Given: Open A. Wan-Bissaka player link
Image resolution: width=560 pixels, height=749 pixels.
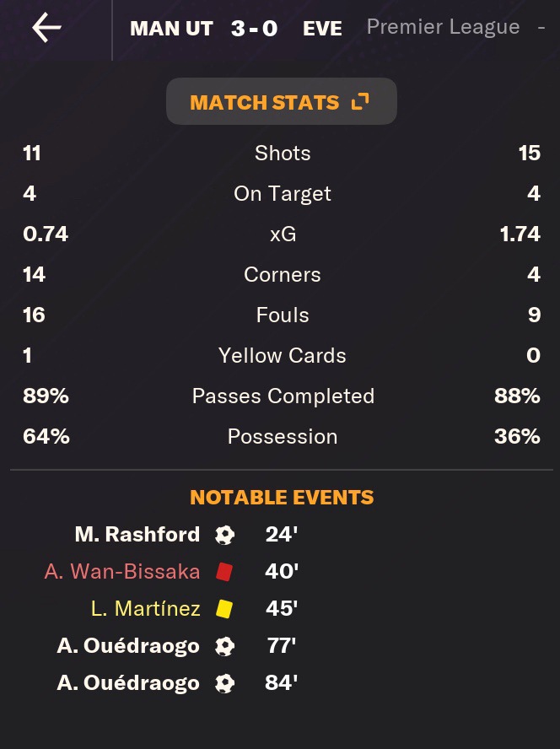Looking at the screenshot, I should coord(122,571).
